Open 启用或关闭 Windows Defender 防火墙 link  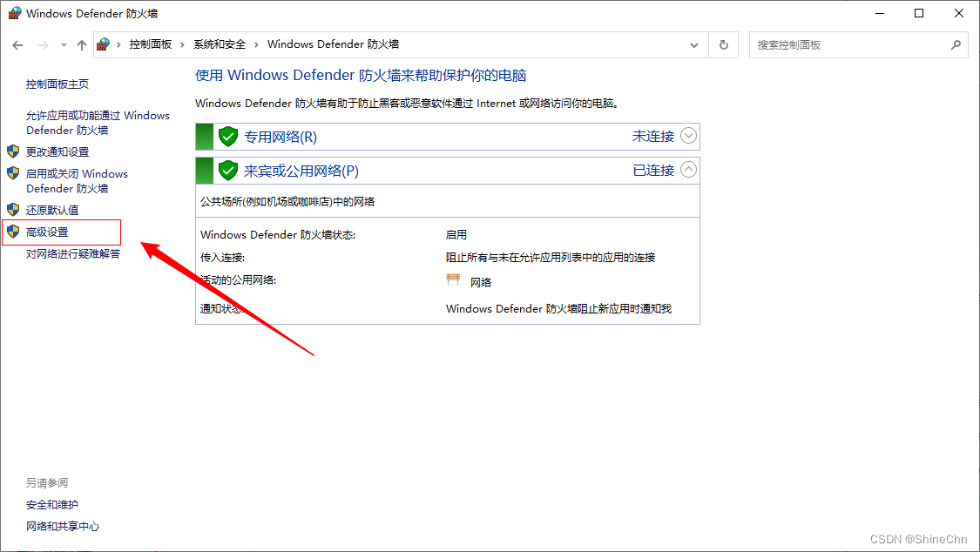(x=77, y=181)
